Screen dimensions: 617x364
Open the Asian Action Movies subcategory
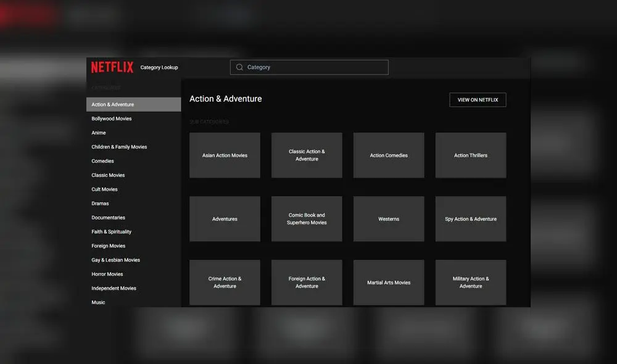pos(225,155)
